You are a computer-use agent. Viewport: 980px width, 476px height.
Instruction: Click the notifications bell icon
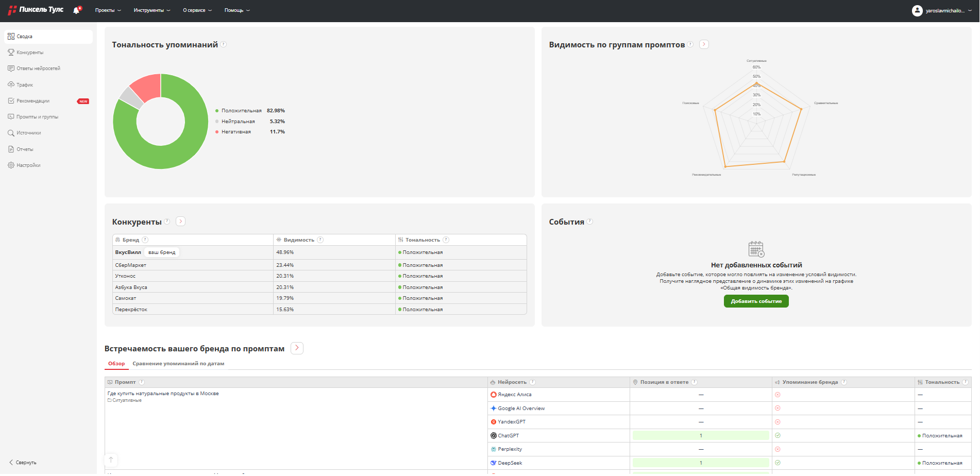pyautogui.click(x=76, y=10)
